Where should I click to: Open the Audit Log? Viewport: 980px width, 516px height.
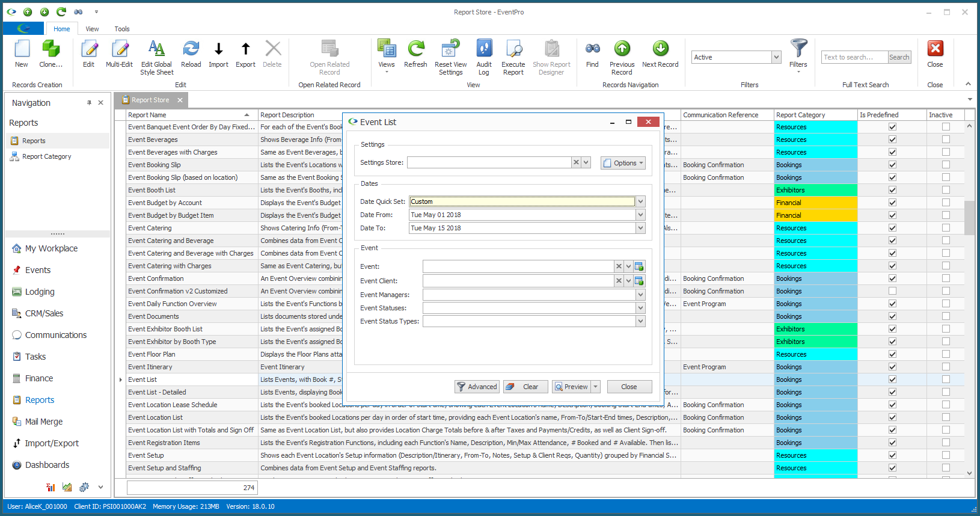pyautogui.click(x=484, y=57)
